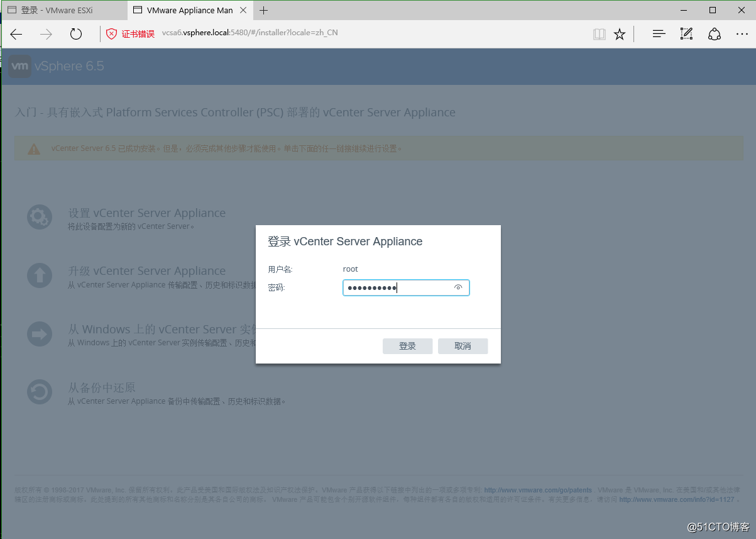This screenshot has width=756, height=539.
Task: Click the vm vSphere logo
Action: (21, 66)
